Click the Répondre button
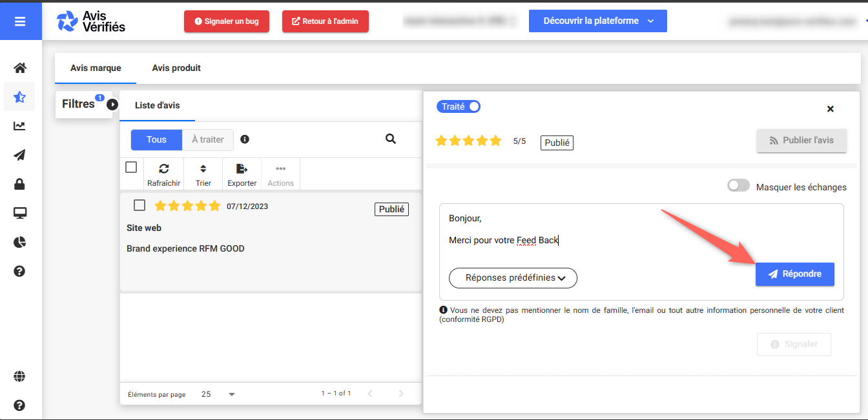Image resolution: width=868 pixels, height=420 pixels. pos(794,274)
